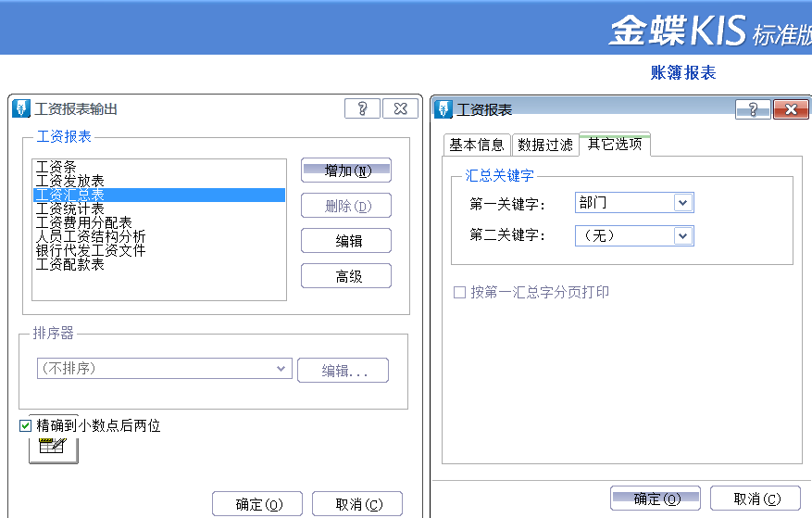Open the 第一关键字 dropdown showing 部门
This screenshot has height=518, width=812.
click(682, 203)
